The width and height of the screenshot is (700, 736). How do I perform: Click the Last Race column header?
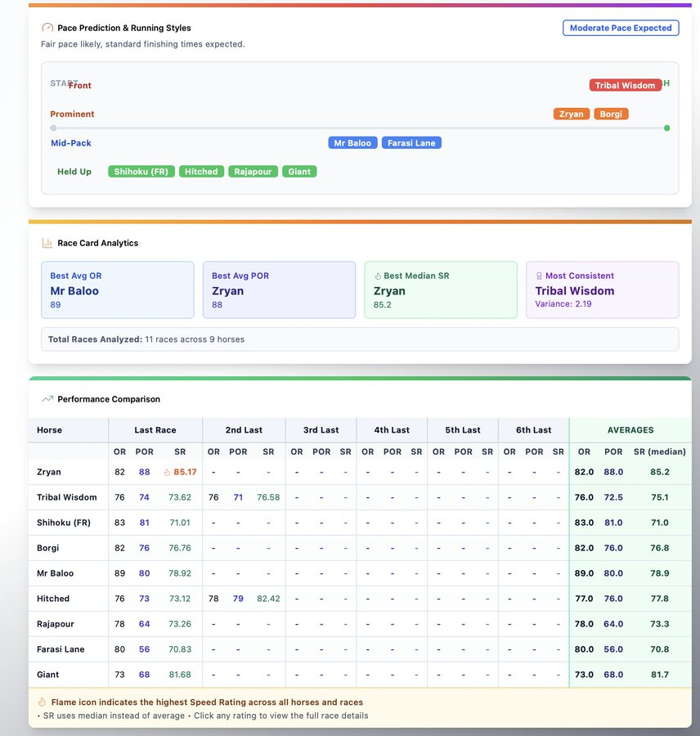click(x=155, y=430)
